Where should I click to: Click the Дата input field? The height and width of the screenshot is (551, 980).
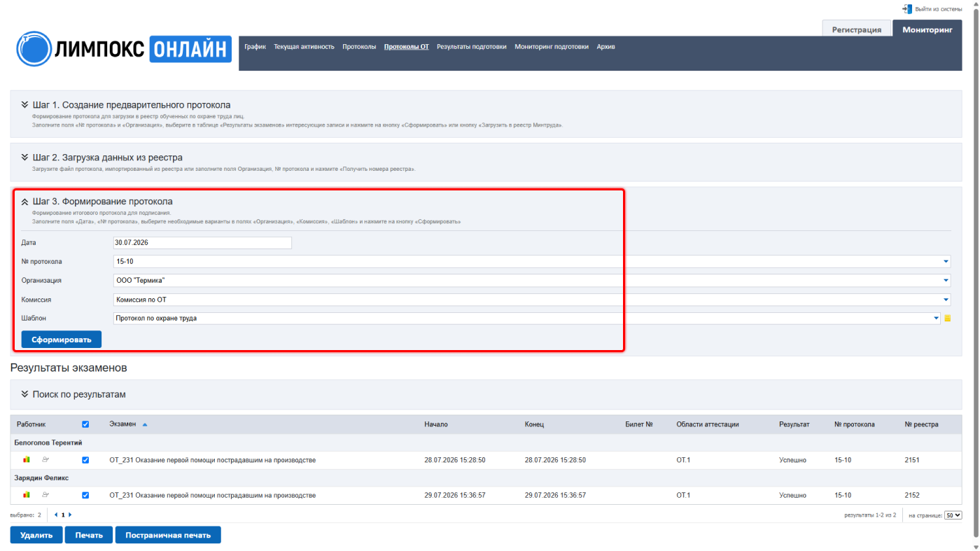[202, 243]
